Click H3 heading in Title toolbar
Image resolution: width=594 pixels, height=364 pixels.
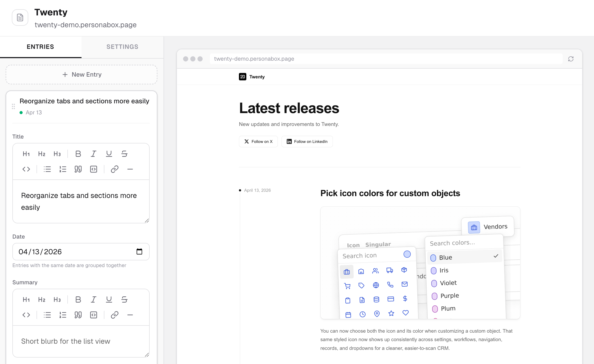[x=57, y=154]
